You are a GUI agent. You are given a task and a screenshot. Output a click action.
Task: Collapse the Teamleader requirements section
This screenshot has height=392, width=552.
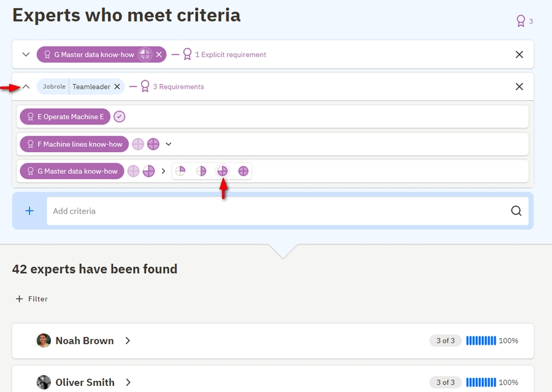pyautogui.click(x=25, y=86)
